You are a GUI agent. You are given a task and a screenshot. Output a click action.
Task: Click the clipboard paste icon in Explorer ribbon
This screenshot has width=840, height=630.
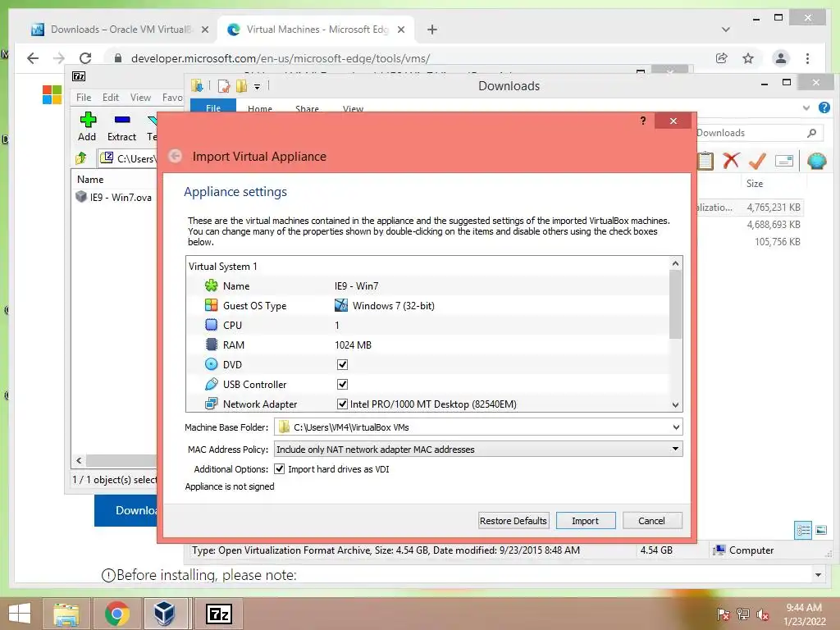click(x=705, y=160)
